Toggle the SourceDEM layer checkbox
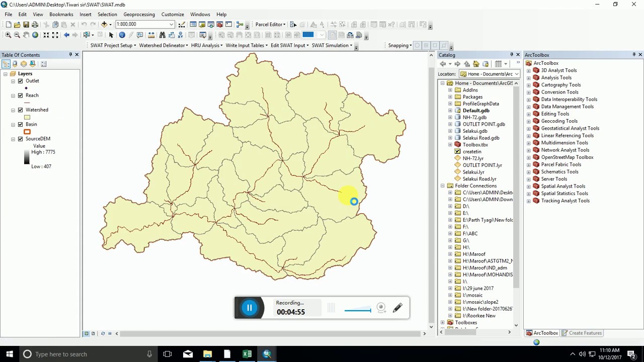Image resolution: width=644 pixels, height=362 pixels. [20, 139]
